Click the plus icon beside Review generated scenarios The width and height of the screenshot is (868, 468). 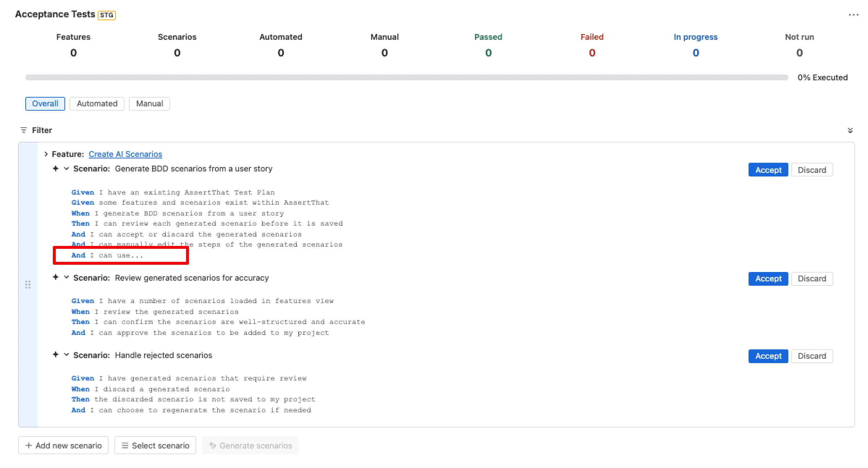(x=55, y=277)
